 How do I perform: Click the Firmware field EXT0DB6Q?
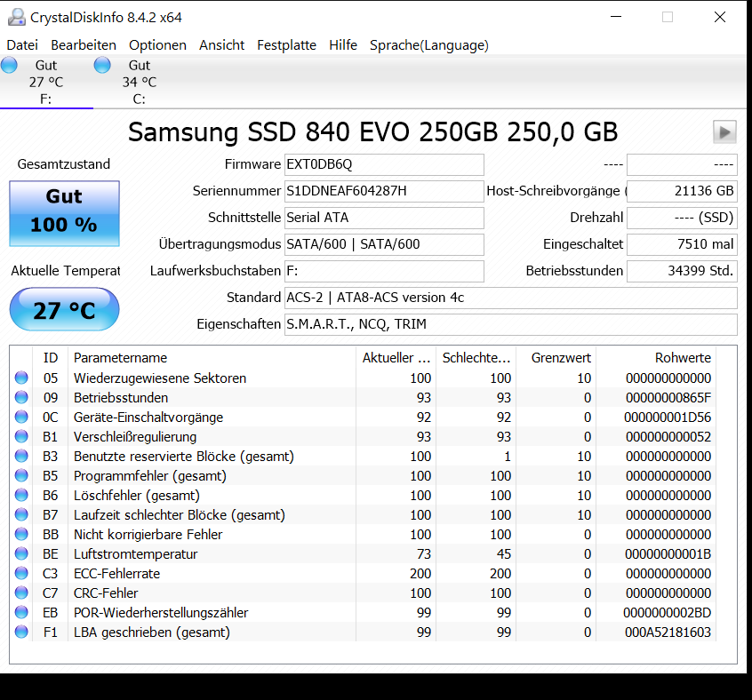point(384,164)
